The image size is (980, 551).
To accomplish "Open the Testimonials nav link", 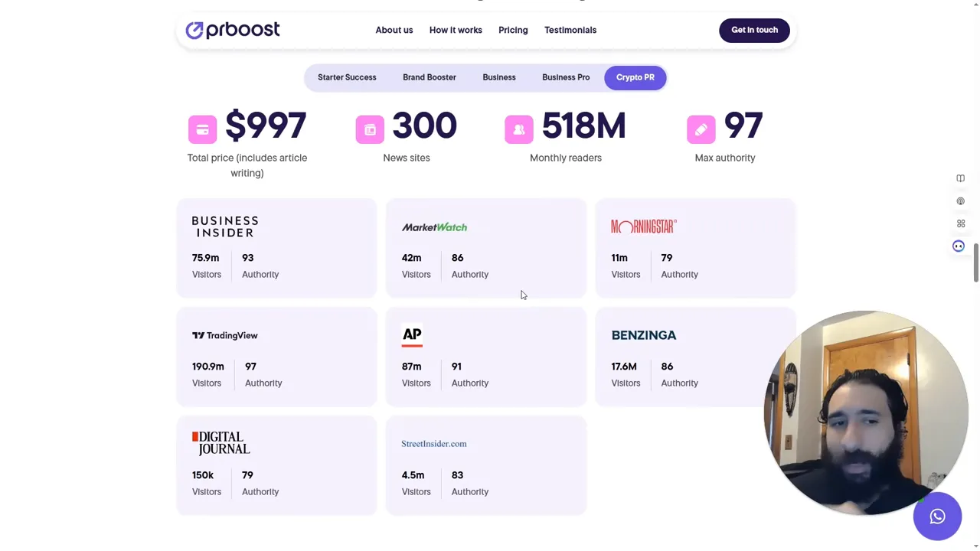I will coord(570,30).
